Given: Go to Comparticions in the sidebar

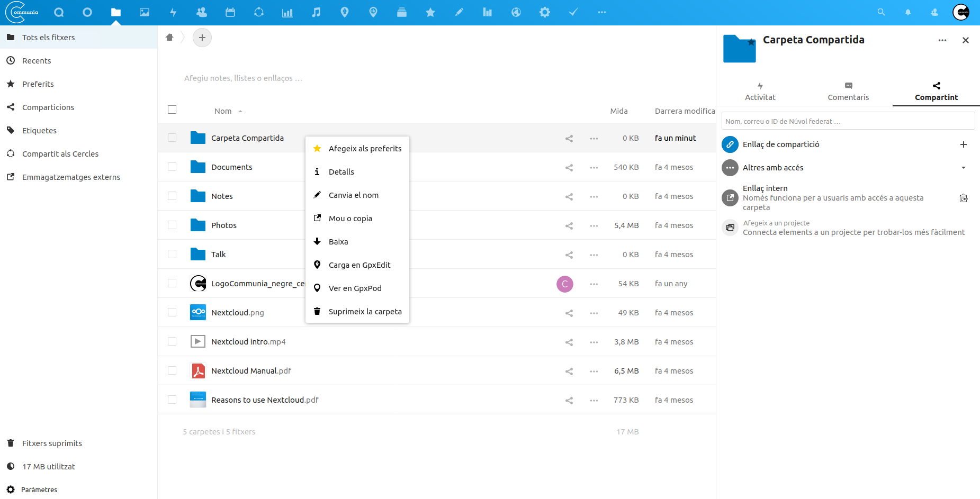Looking at the screenshot, I should [78, 107].
